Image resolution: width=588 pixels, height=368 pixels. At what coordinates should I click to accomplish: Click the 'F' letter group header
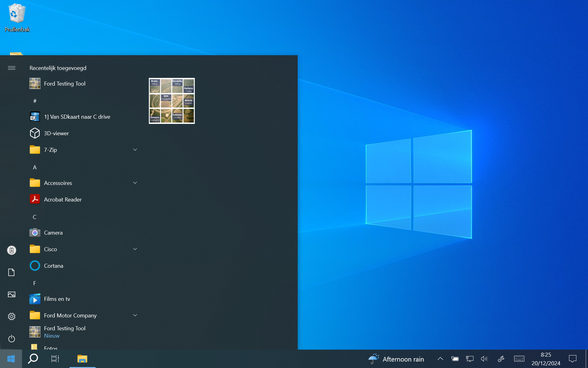(x=35, y=283)
